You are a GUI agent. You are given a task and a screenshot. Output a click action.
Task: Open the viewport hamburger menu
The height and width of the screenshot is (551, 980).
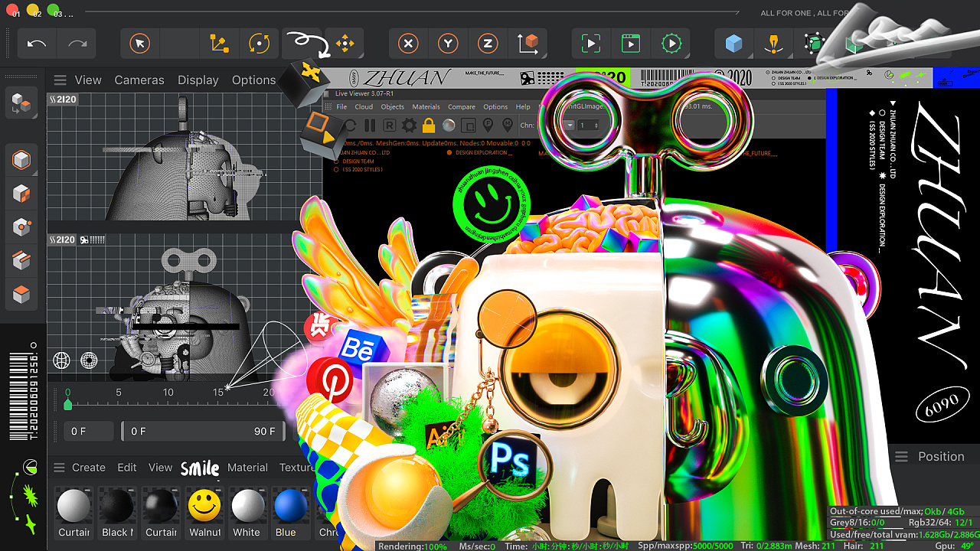coord(60,80)
